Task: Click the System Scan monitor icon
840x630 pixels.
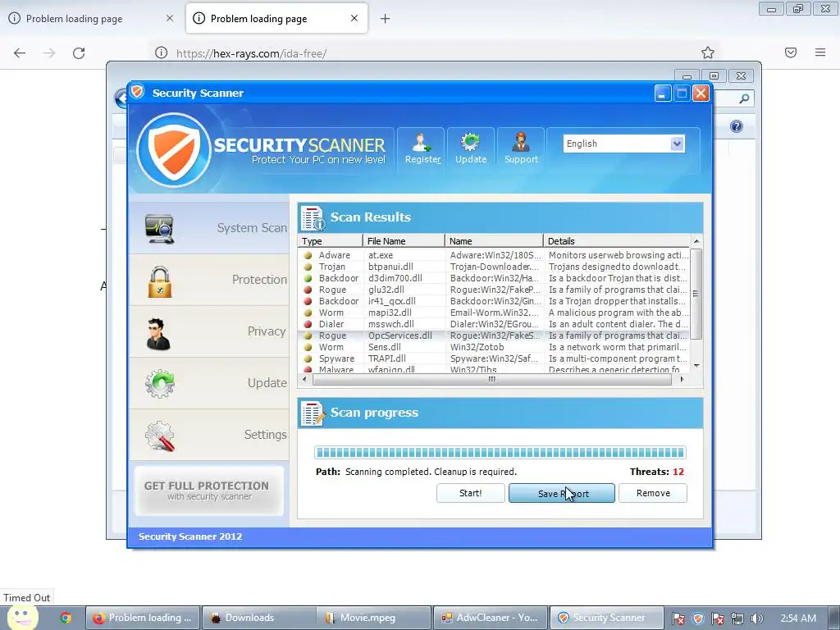Action: click(160, 229)
